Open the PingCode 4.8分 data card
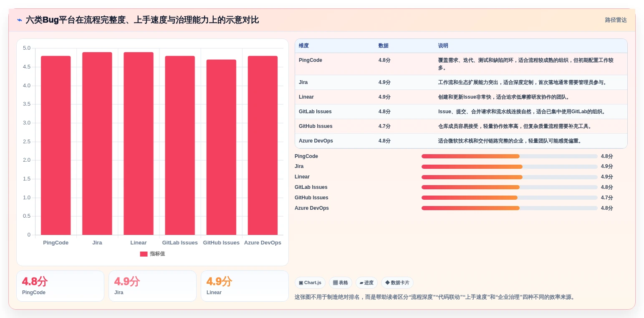 60,286
